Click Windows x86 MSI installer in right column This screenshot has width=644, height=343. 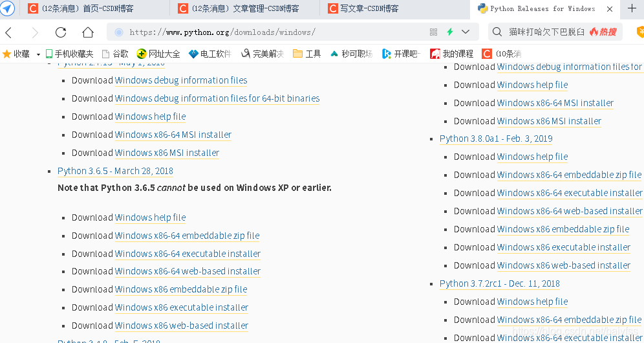click(549, 121)
